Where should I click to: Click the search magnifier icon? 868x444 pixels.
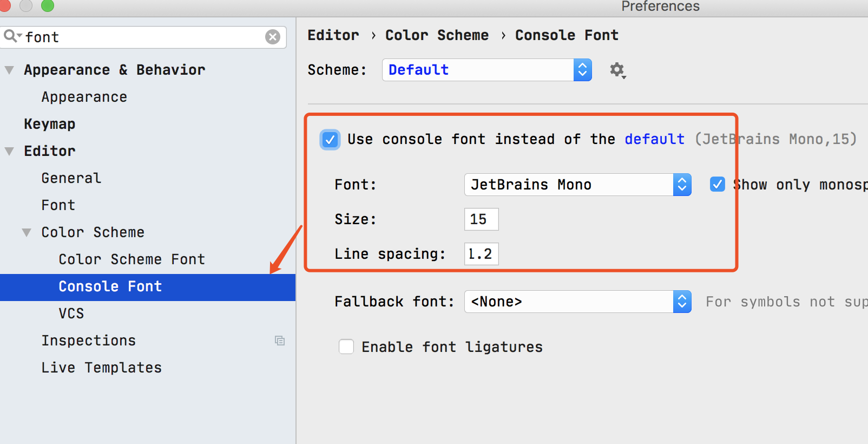click(11, 36)
